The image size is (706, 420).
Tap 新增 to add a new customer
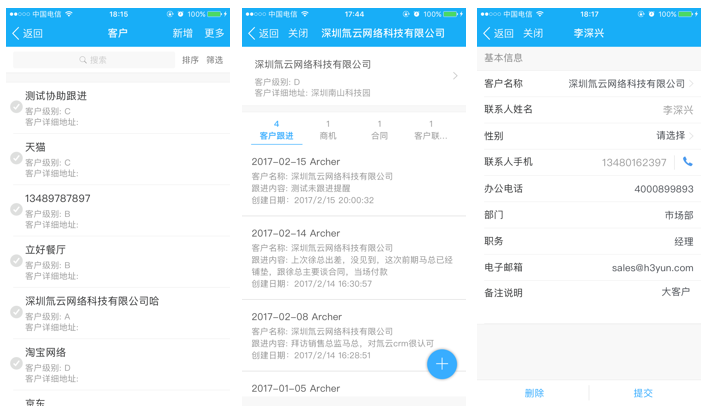coord(182,33)
